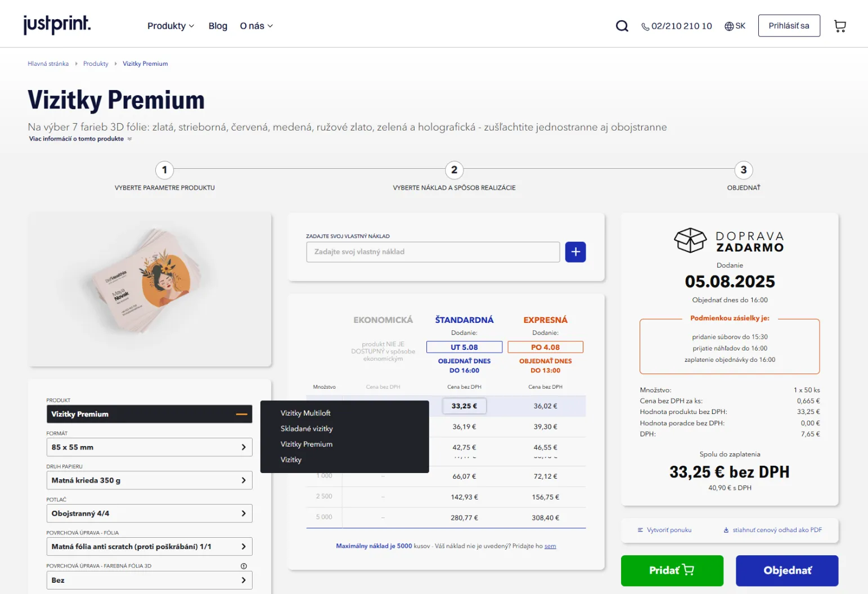Click the info icon next to Farebná fólia 3D

(244, 566)
